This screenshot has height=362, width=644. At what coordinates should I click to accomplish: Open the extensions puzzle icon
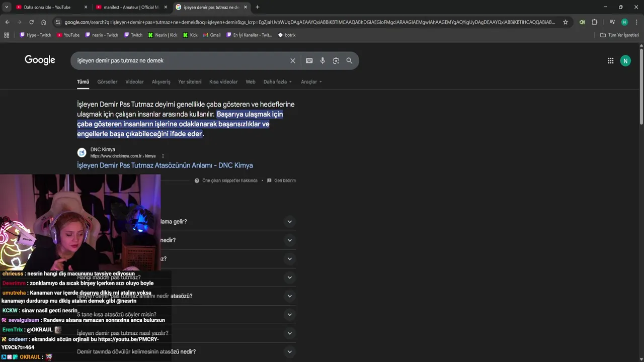(x=594, y=22)
